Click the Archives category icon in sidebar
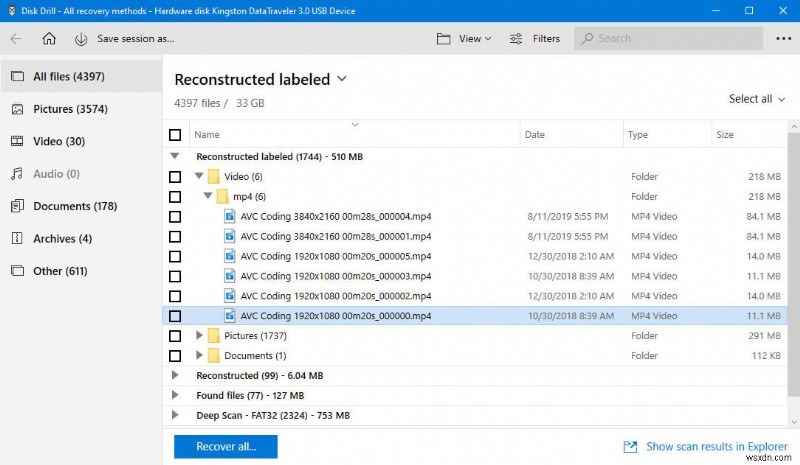800x465 pixels. 17,239
